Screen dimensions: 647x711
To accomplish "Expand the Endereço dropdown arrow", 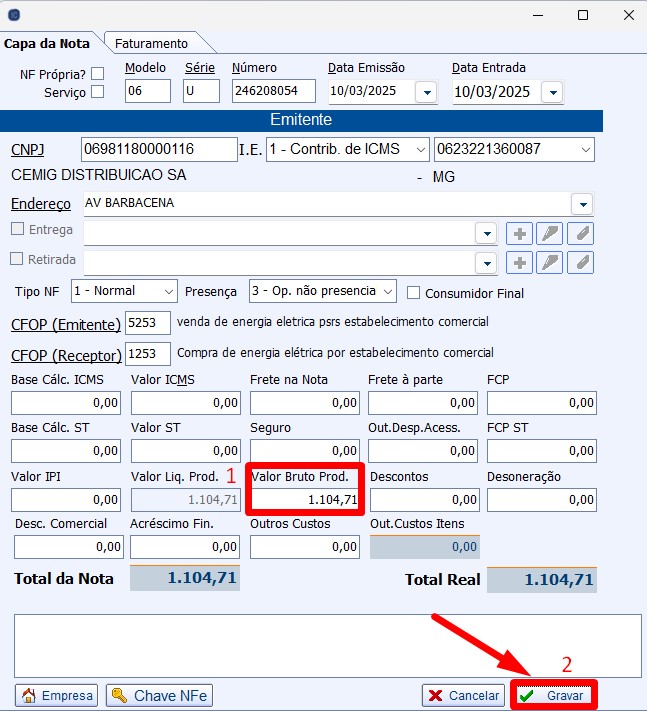I will click(582, 204).
